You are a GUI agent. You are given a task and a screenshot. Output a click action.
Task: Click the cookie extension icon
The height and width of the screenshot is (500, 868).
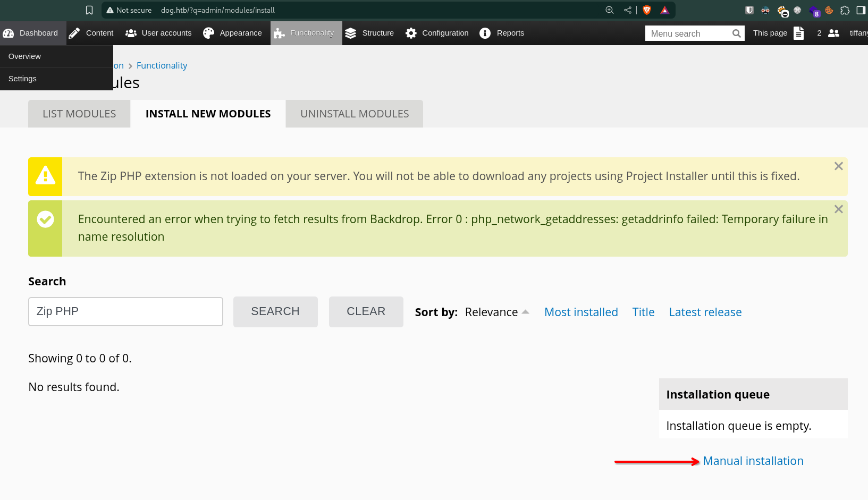[x=829, y=10]
